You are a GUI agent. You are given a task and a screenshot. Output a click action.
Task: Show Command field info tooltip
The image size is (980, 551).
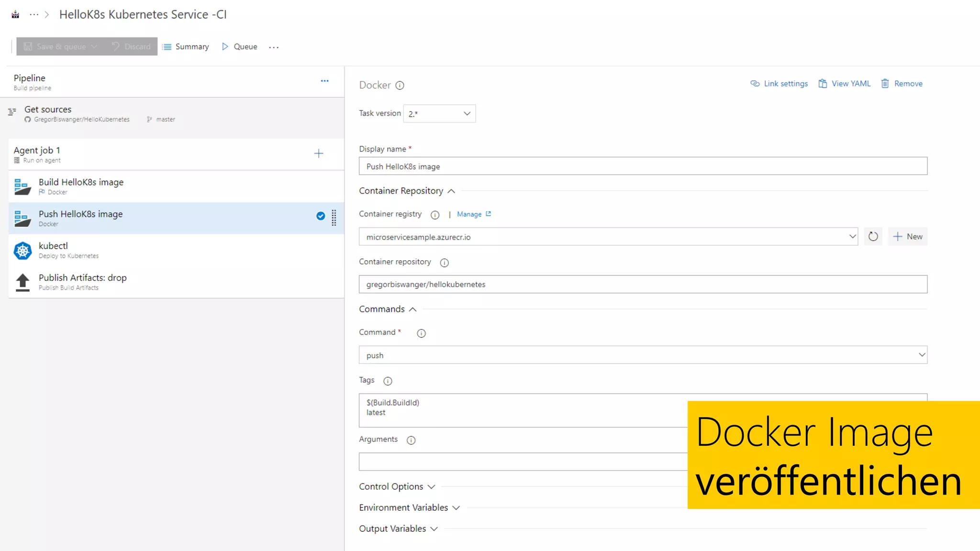(x=421, y=333)
